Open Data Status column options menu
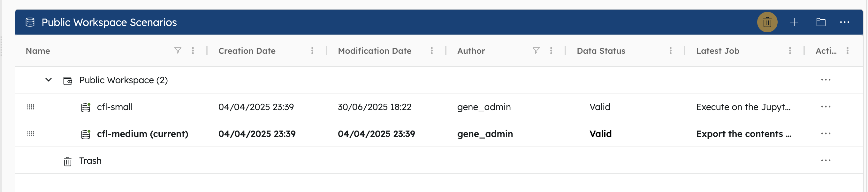868x192 pixels. point(670,51)
